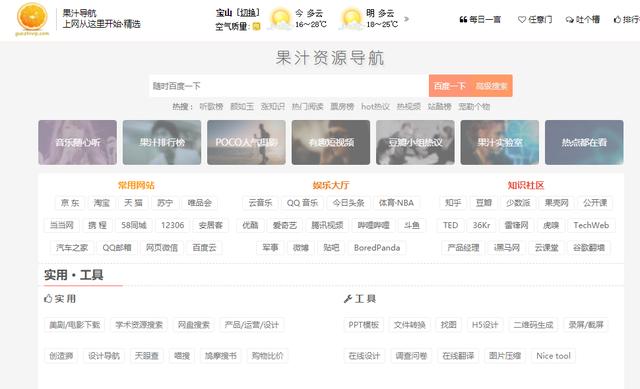Select the 12306 site link

pos(172,225)
